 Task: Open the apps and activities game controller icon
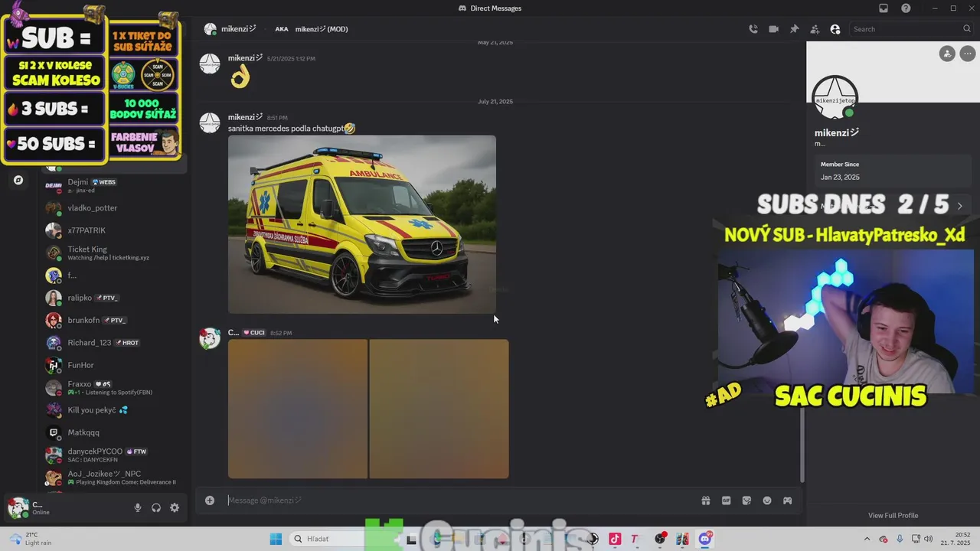(x=787, y=500)
